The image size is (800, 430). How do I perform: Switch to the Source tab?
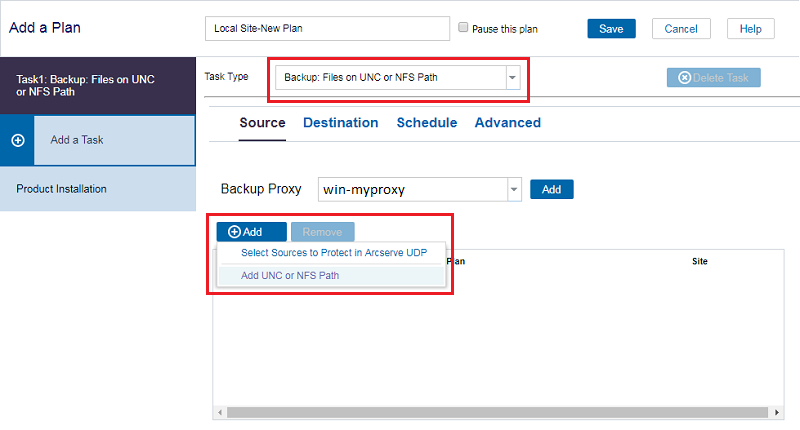pyautogui.click(x=262, y=123)
